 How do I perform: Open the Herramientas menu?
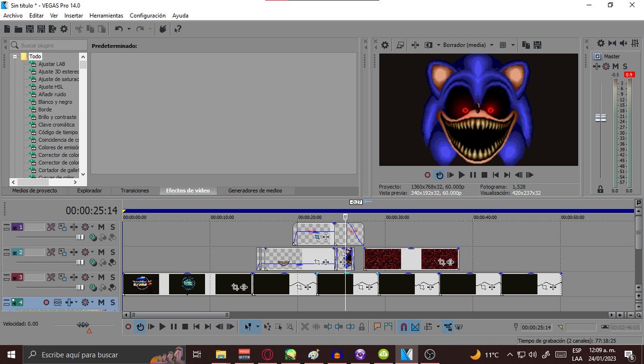tap(106, 16)
